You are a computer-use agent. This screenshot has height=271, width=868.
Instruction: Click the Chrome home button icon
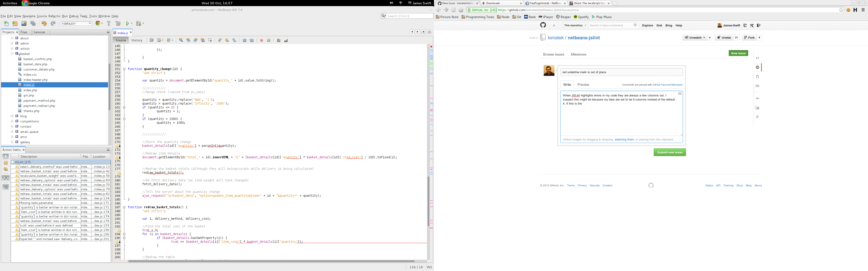[x=461, y=10]
